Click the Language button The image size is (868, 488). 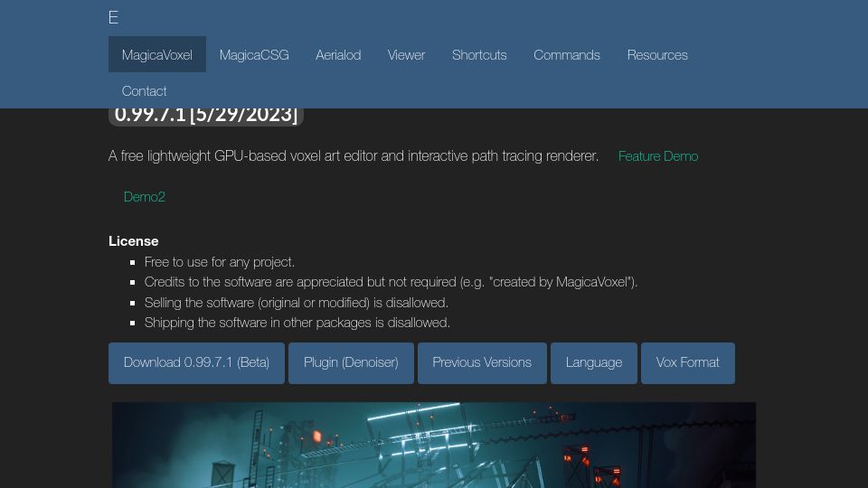tap(594, 363)
